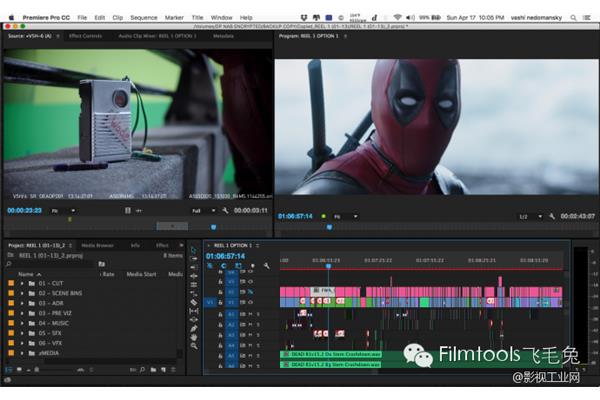Switch to the Media Browser tab
The image size is (600, 400).
pyautogui.click(x=98, y=245)
